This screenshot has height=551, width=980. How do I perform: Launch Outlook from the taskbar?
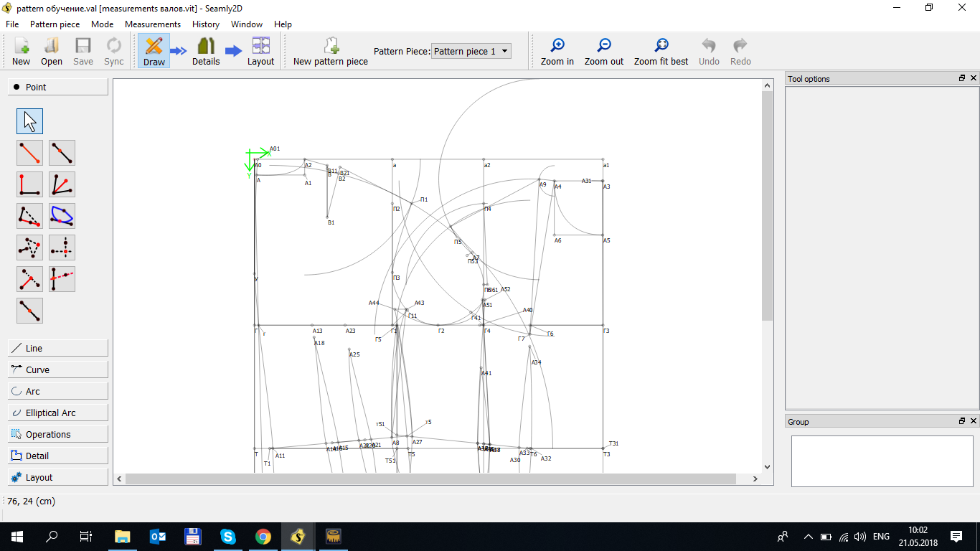[x=158, y=537]
